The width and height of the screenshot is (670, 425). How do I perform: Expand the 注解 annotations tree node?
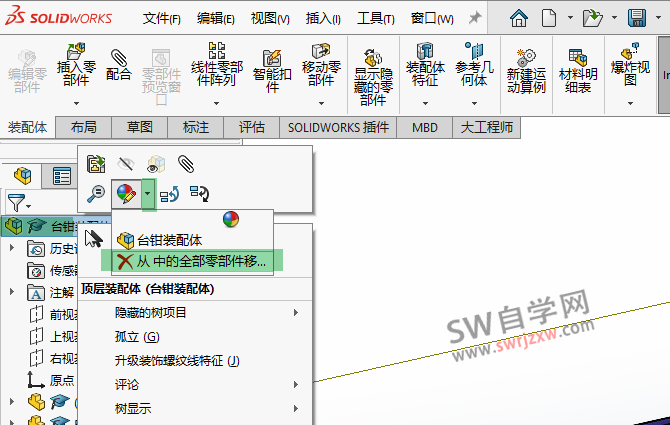(12, 292)
